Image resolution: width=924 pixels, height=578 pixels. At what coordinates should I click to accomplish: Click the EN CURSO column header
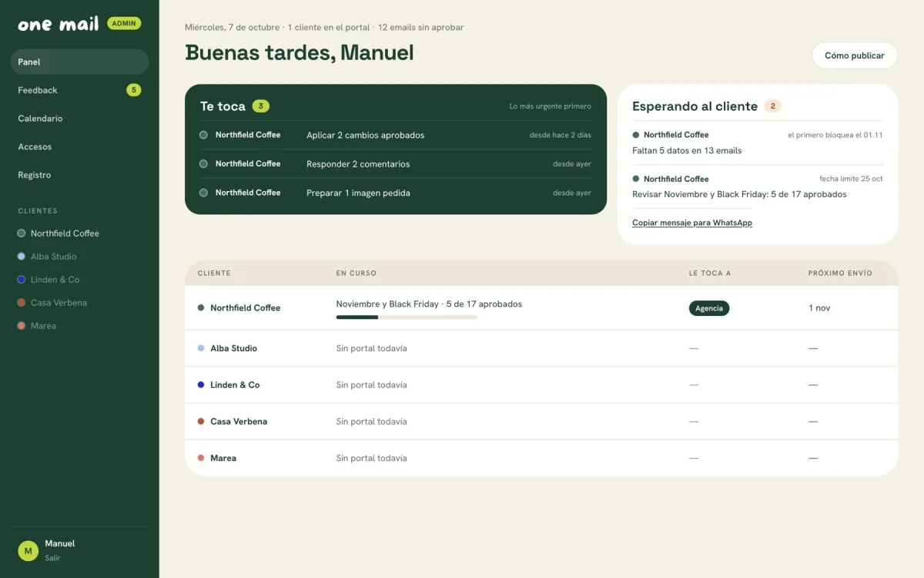pyautogui.click(x=357, y=273)
